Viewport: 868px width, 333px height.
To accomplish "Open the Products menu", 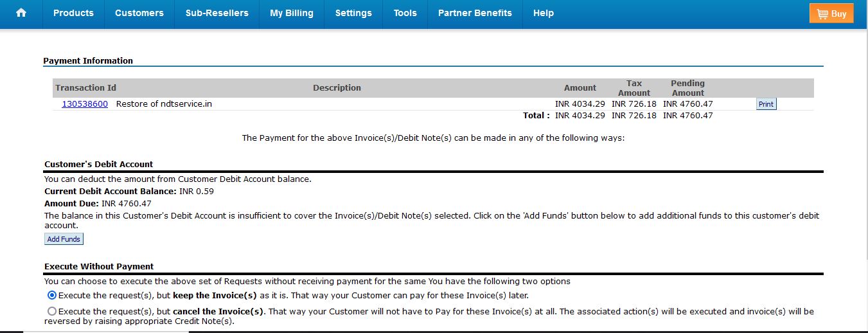I will pyautogui.click(x=73, y=13).
